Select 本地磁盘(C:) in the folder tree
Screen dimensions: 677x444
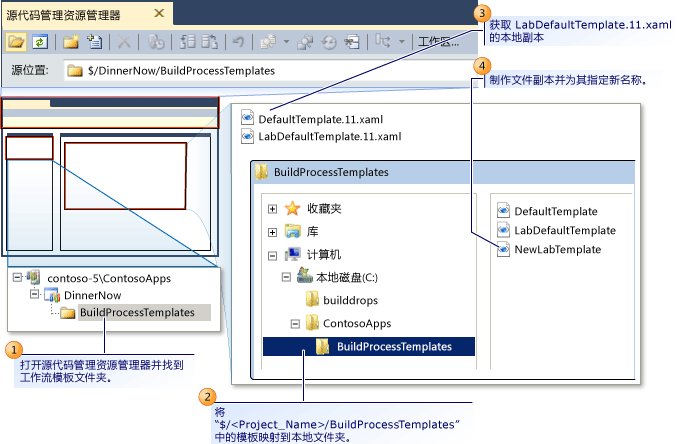click(338, 276)
